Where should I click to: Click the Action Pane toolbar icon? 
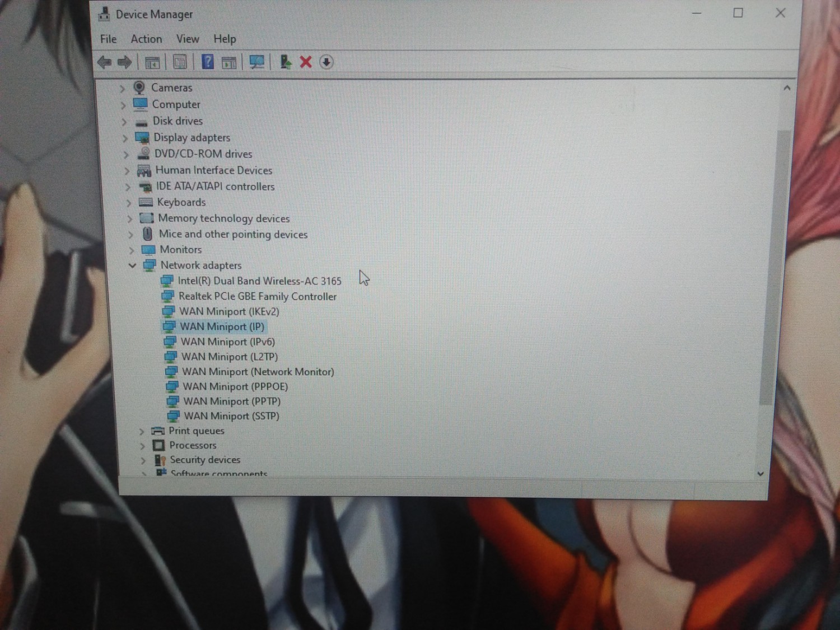229,62
